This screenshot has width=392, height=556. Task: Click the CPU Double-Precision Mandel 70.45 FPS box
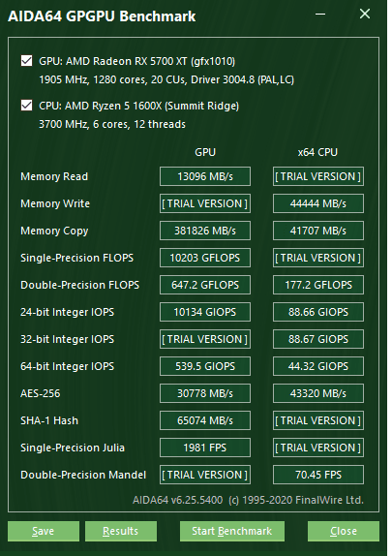[x=318, y=475]
